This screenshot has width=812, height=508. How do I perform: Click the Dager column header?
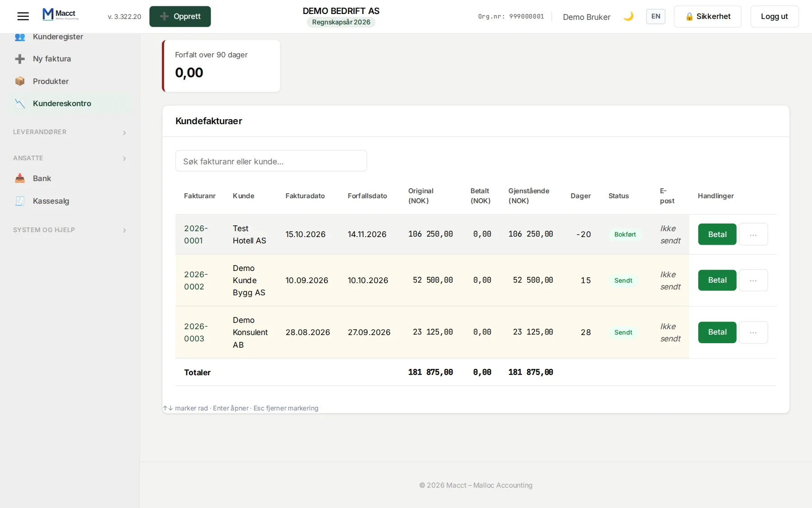[581, 196]
